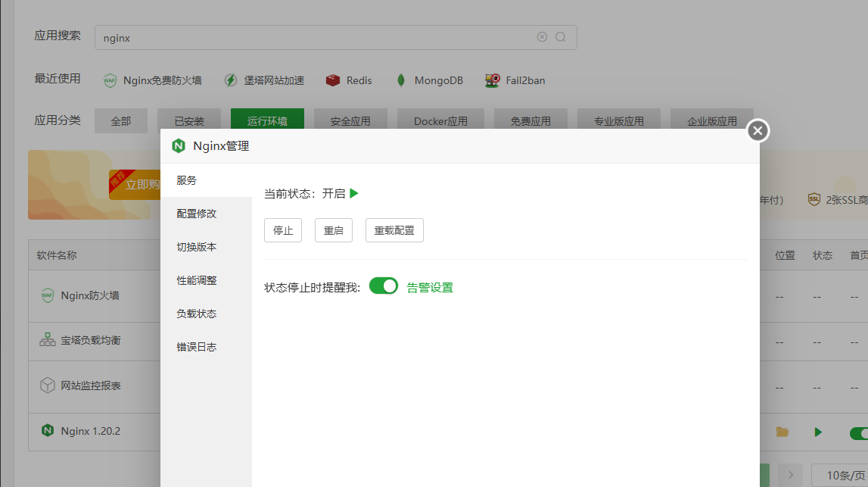
Task: Select the 配置修改 tab
Action: point(206,214)
